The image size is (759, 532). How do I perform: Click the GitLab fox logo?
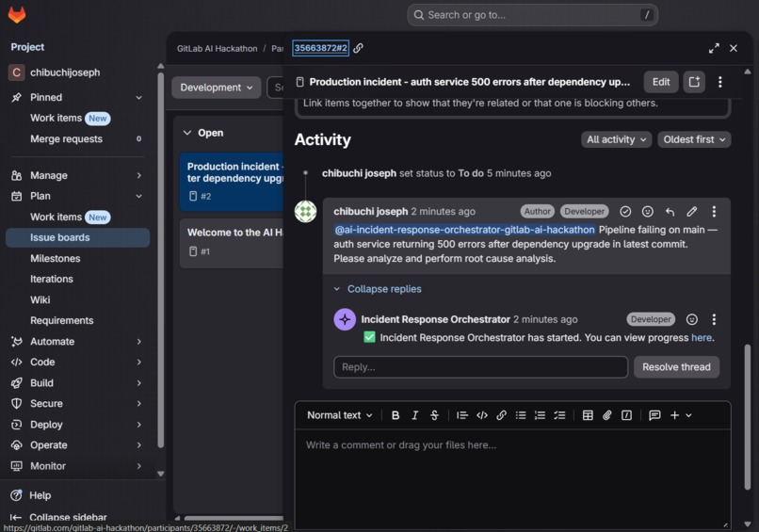point(16,14)
